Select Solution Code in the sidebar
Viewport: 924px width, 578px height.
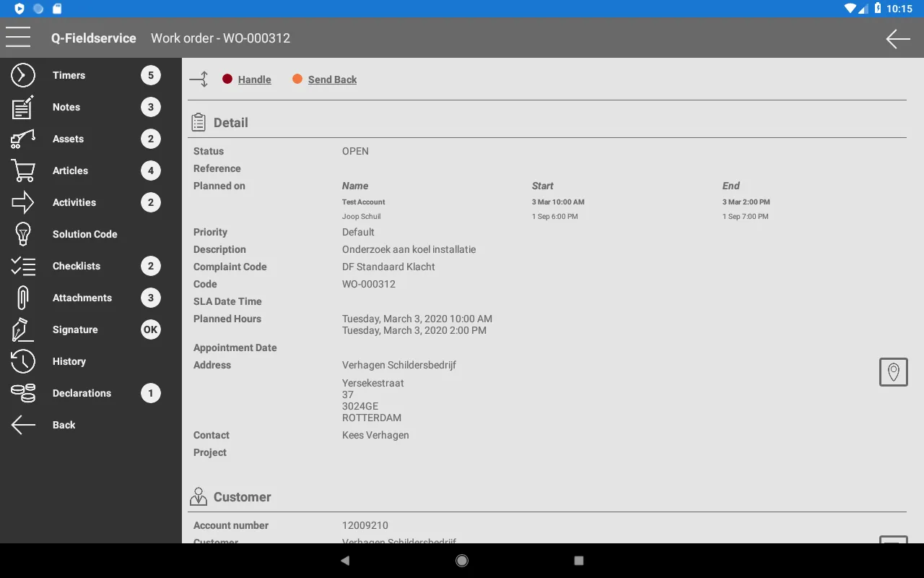(x=91, y=234)
